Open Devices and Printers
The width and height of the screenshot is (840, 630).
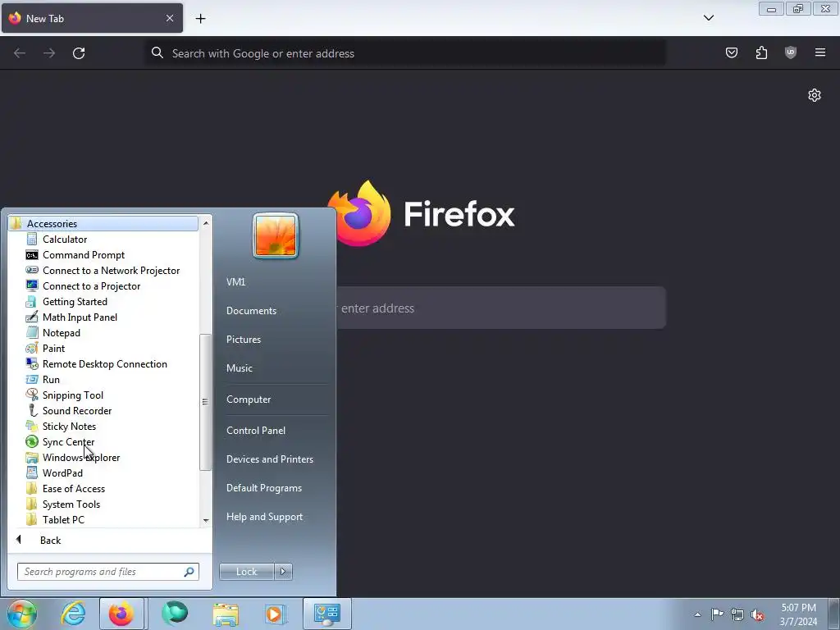point(269,459)
